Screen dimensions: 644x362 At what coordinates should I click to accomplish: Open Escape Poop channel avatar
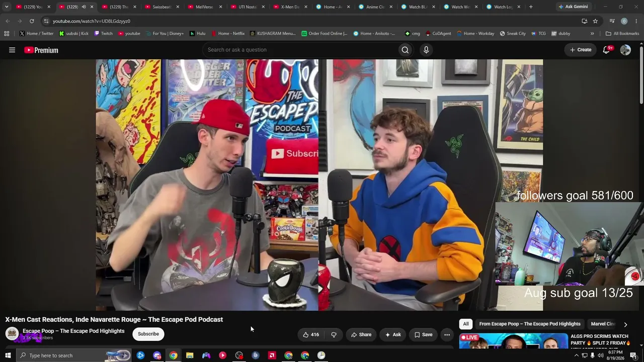point(12,333)
